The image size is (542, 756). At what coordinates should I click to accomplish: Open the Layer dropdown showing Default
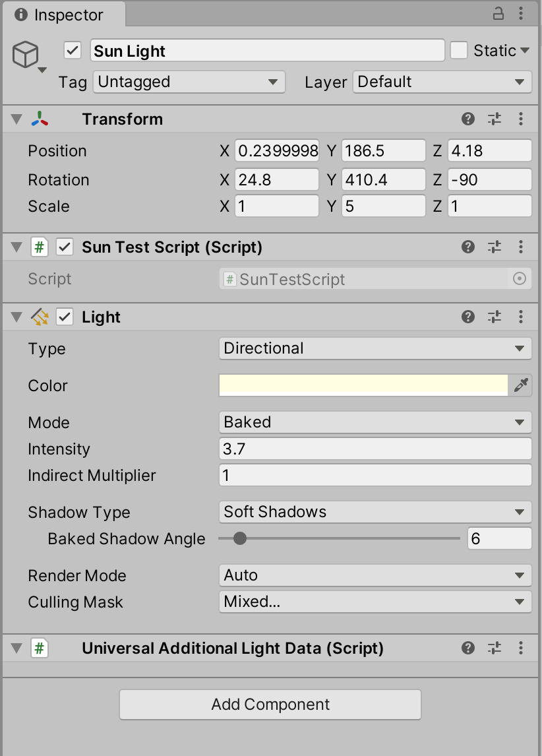tap(442, 82)
